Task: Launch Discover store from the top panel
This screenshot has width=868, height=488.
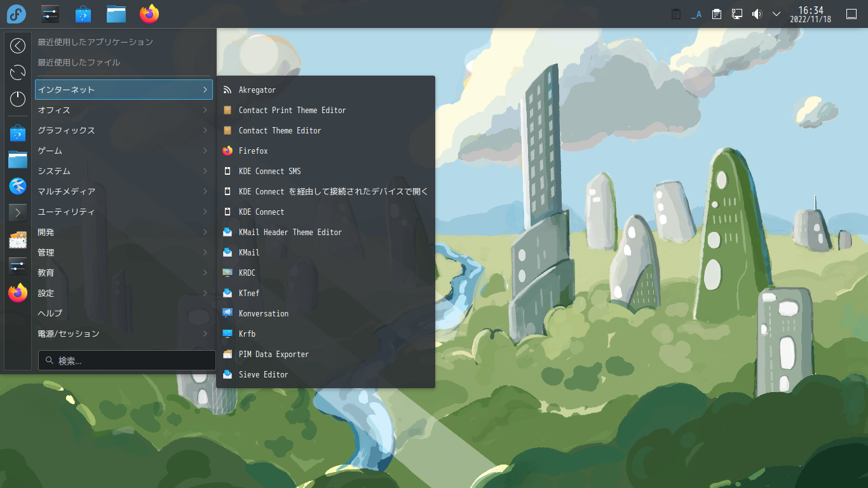Action: tap(83, 13)
